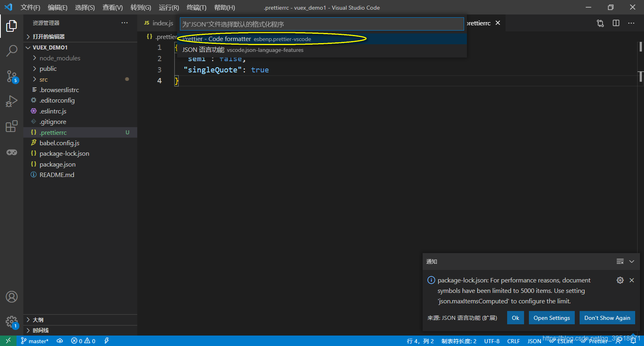Screen dimensions: 644x346
Task: Click the remote window indicator in status bar
Action: click(x=8, y=341)
